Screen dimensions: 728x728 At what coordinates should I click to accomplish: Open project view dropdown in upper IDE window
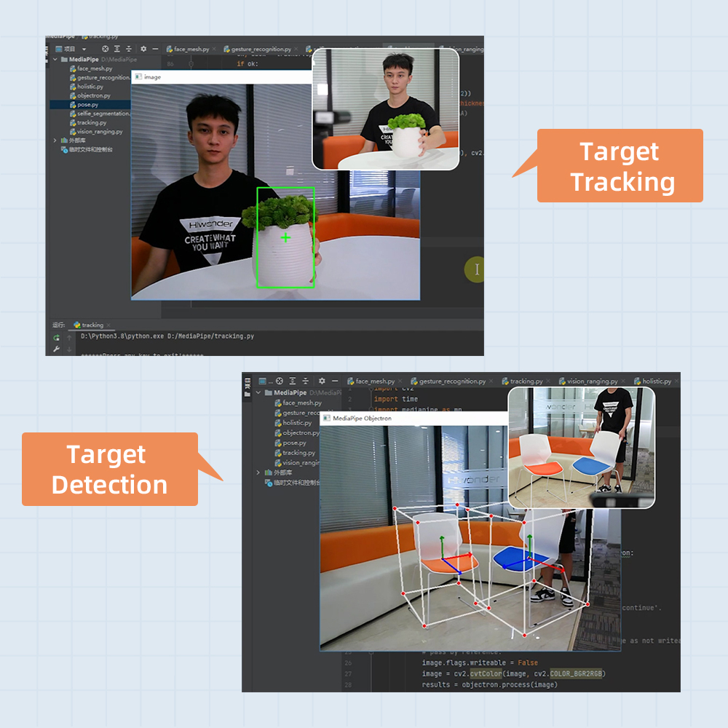[x=84, y=49]
